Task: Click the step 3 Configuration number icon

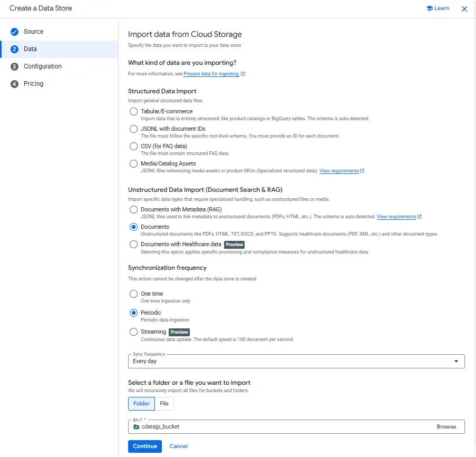Action: click(14, 66)
